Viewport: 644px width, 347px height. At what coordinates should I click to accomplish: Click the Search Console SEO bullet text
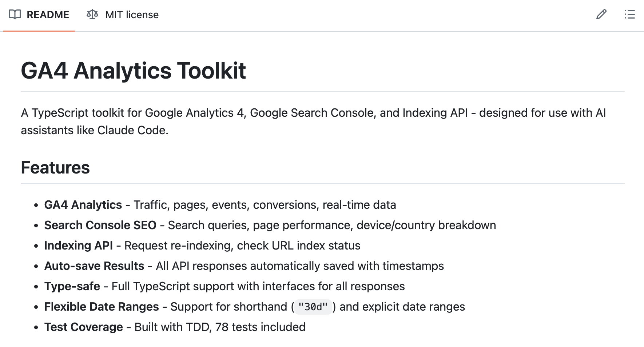pyautogui.click(x=100, y=225)
